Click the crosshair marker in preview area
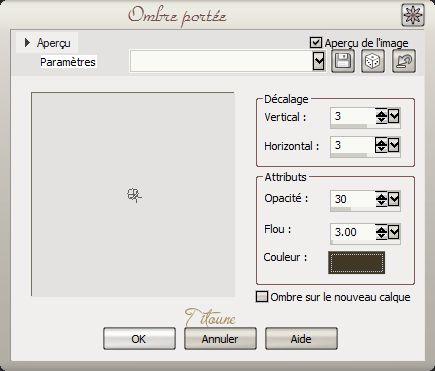Screen dimensions: 435x371 point(134,195)
